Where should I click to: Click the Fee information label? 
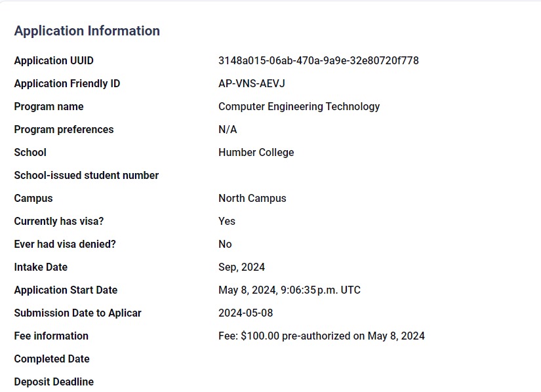tap(51, 336)
